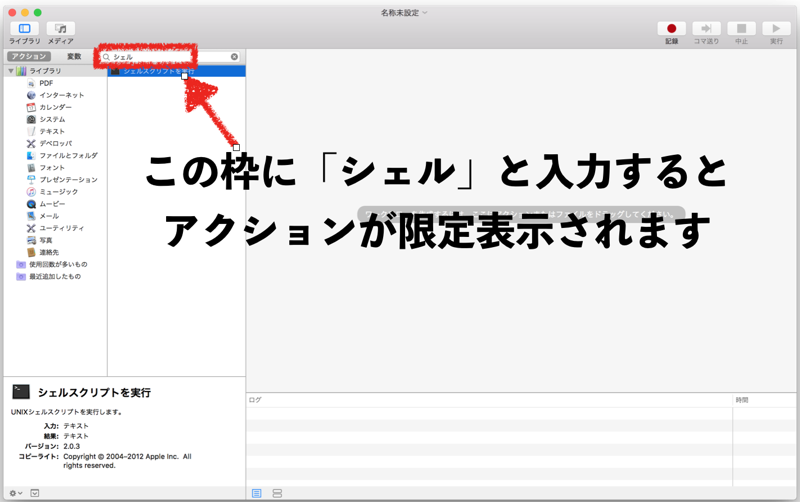Select the 写真 category
This screenshot has height=502, width=800.
coord(46,240)
